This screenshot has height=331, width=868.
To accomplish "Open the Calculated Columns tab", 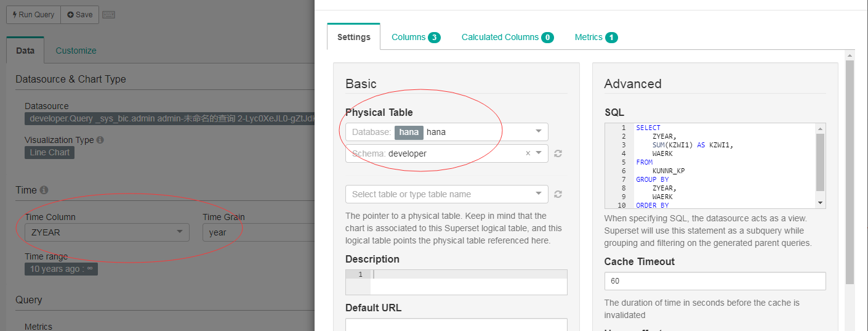I will [x=508, y=37].
